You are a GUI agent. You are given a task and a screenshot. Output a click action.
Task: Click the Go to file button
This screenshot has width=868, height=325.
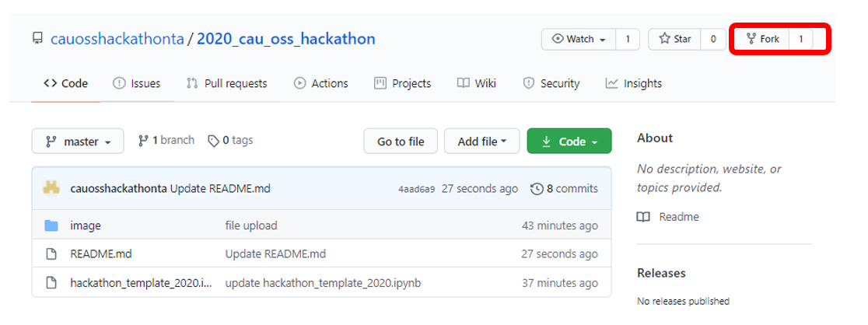[x=401, y=142]
